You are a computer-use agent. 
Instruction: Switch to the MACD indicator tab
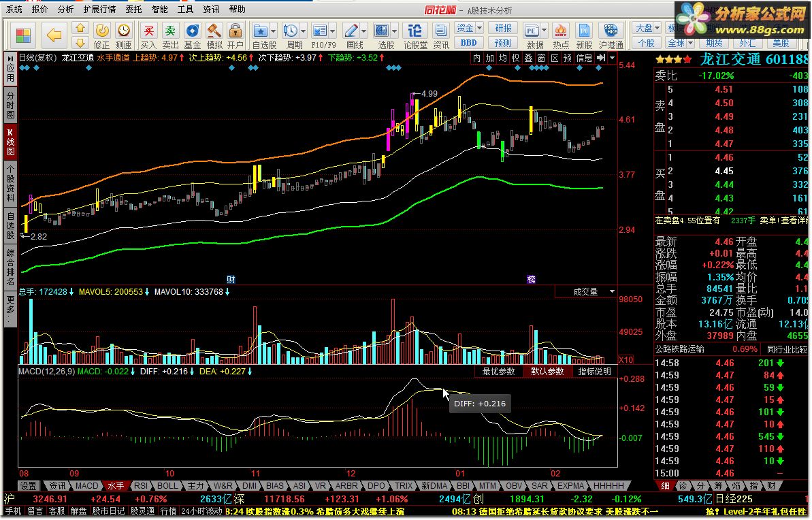click(x=86, y=486)
